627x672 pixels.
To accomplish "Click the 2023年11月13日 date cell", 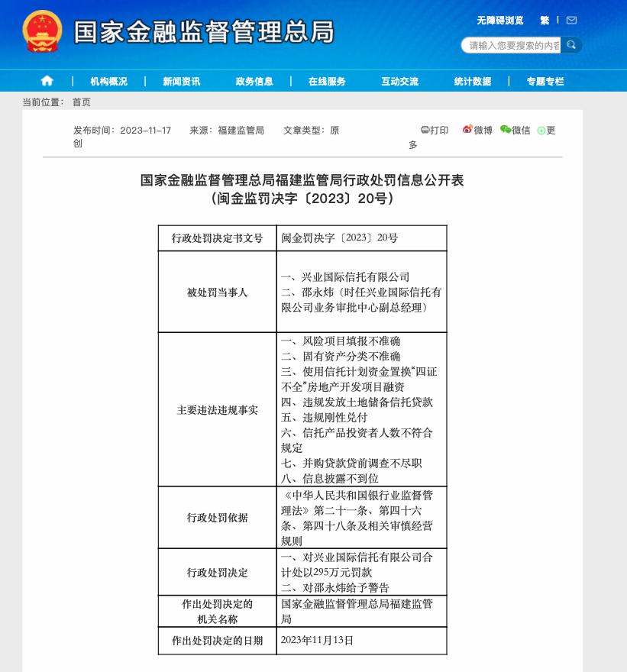I will (x=362, y=641).
